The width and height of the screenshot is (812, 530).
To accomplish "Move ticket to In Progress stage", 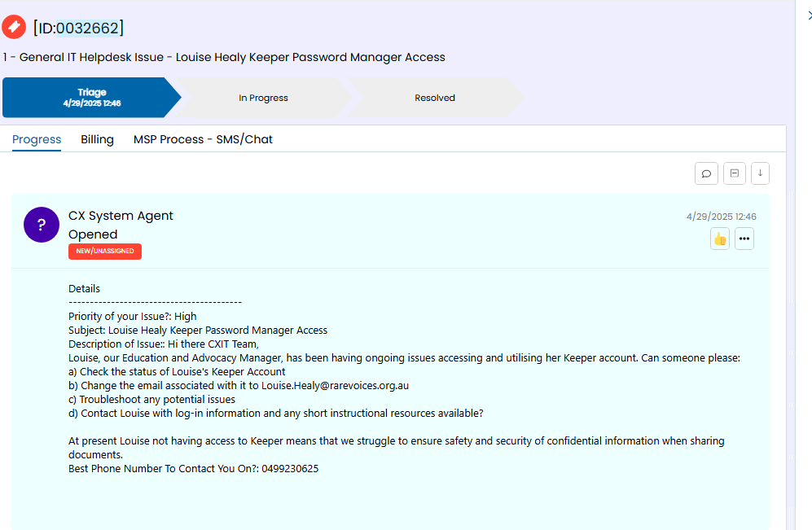I will pos(263,98).
